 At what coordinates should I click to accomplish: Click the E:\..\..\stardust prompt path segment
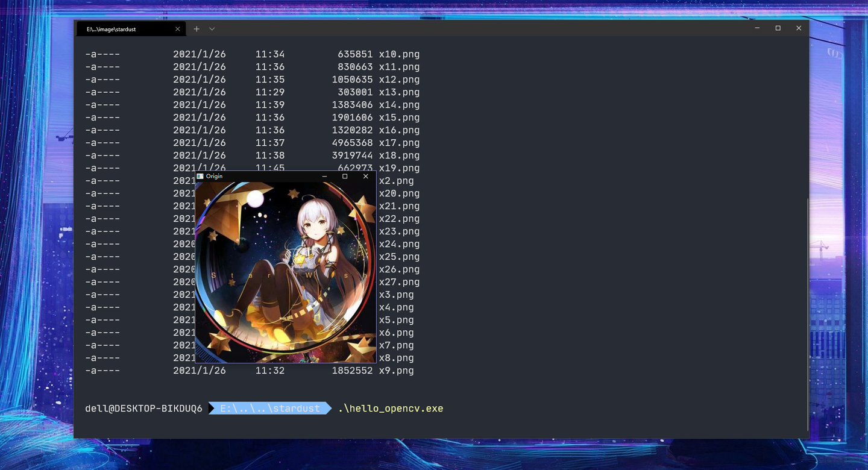271,408
